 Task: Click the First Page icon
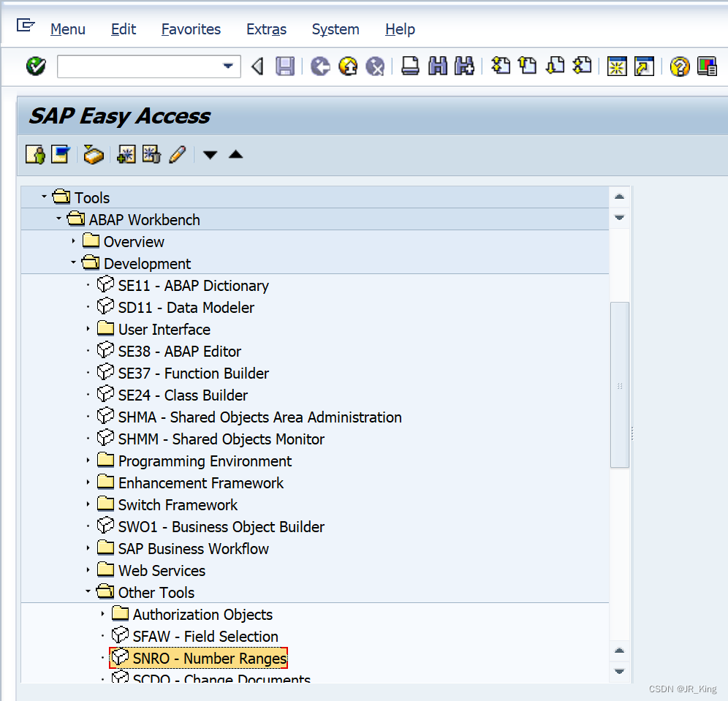tap(501, 66)
